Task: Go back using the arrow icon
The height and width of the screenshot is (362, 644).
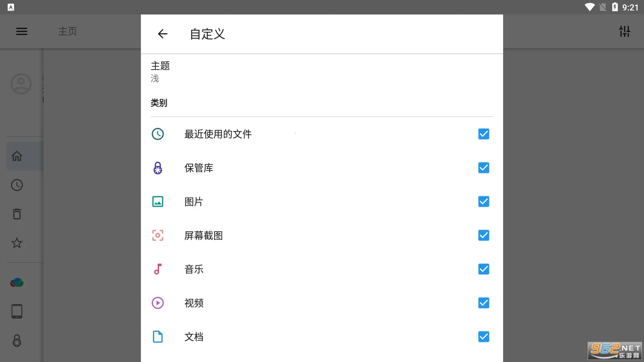Action: point(163,34)
